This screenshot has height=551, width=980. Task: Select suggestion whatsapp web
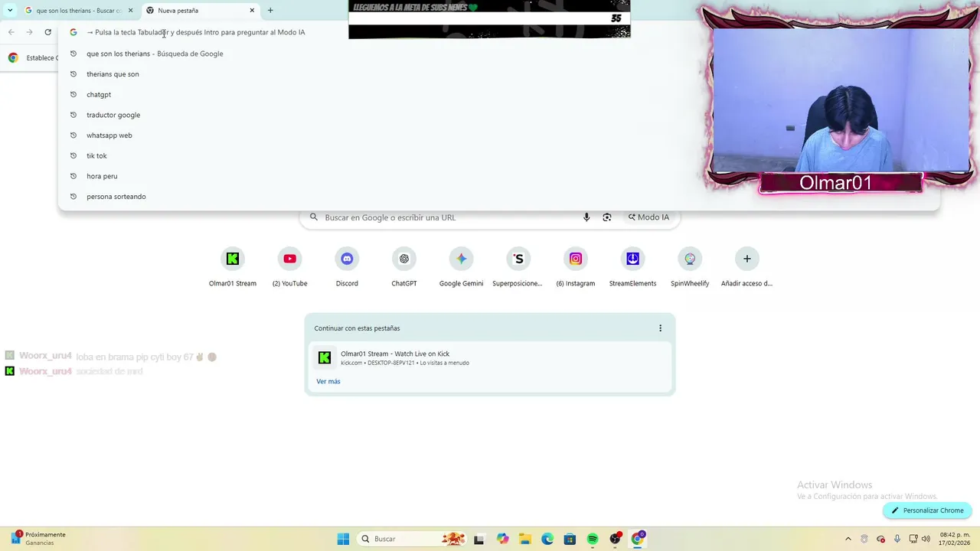tap(498, 135)
